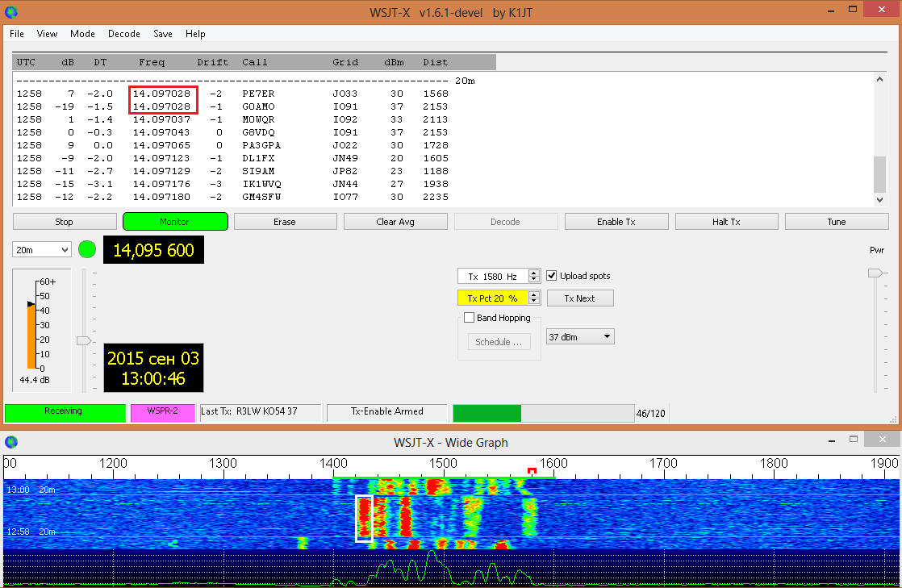Toggle the Band Hopping checkbox
This screenshot has height=588, width=902.
(469, 318)
